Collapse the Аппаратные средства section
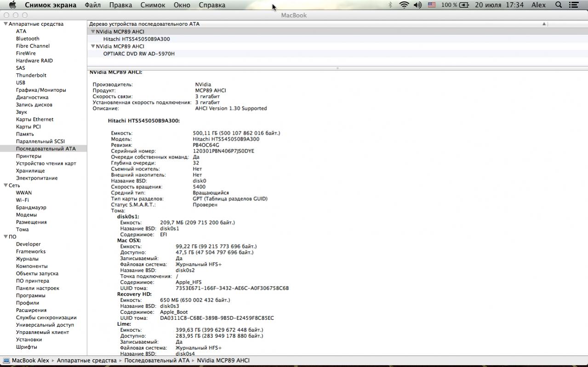Viewport: 588px width, 367px height. (6, 24)
